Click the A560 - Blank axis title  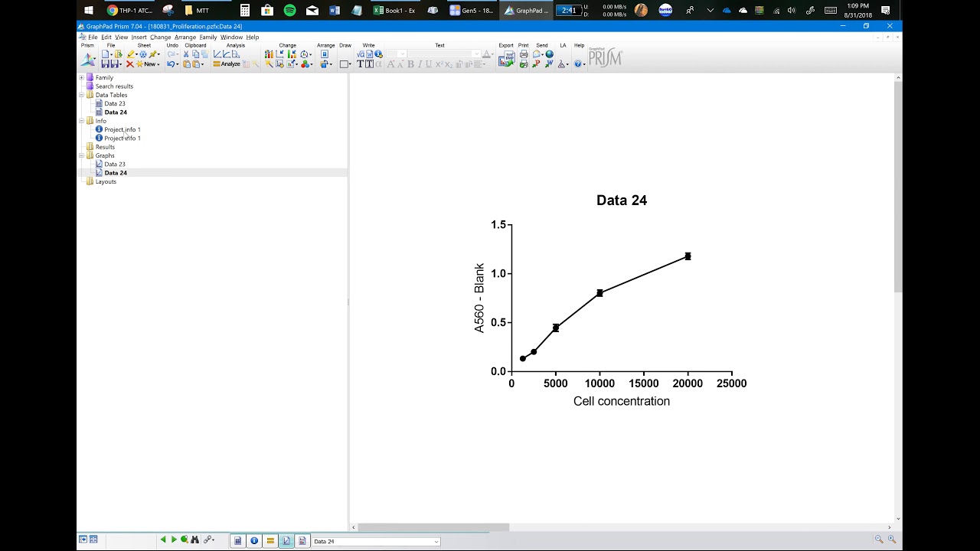click(x=479, y=298)
